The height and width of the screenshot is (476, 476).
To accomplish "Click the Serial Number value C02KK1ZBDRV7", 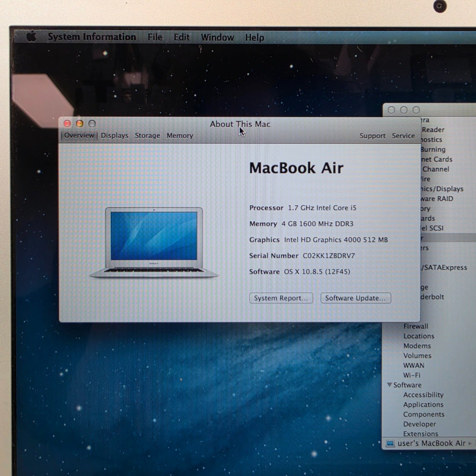I will pyautogui.click(x=329, y=256).
